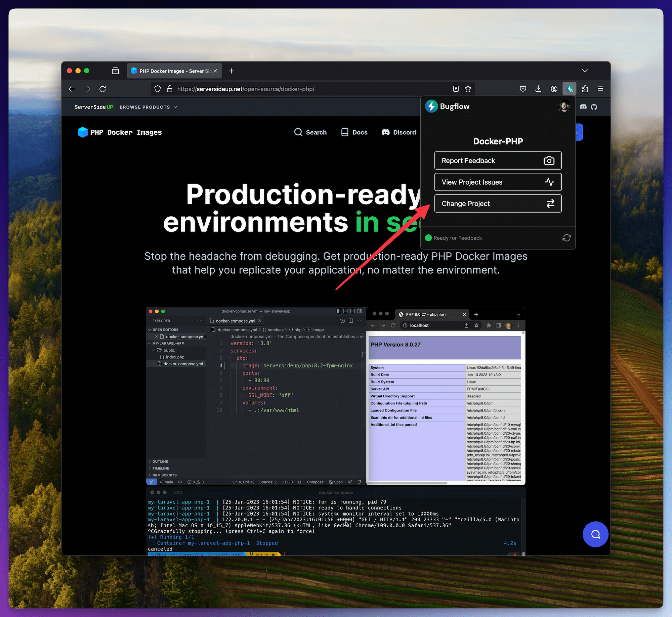Viewport: 672px width, 617px height.
Task: Click the docker-compose terminal screenshot
Action: click(336, 521)
